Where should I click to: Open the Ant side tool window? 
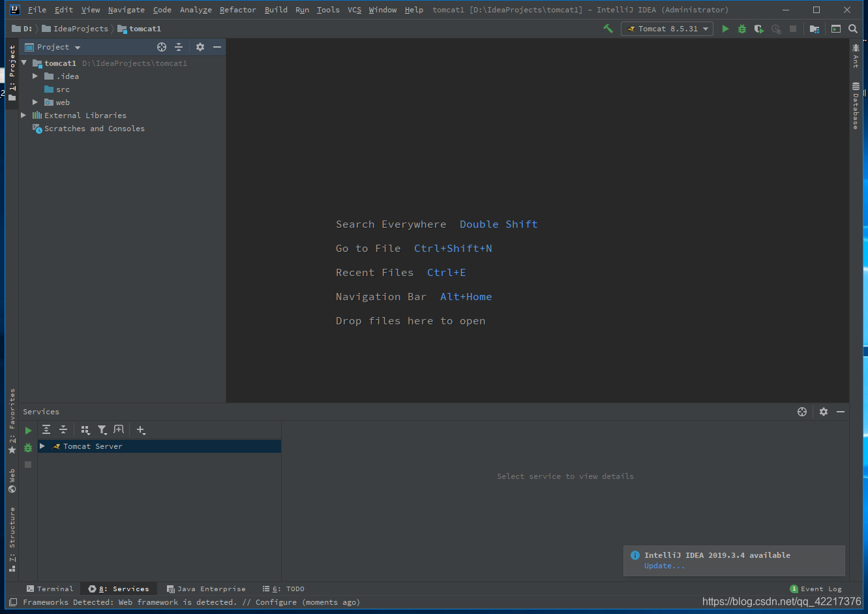pos(856,56)
